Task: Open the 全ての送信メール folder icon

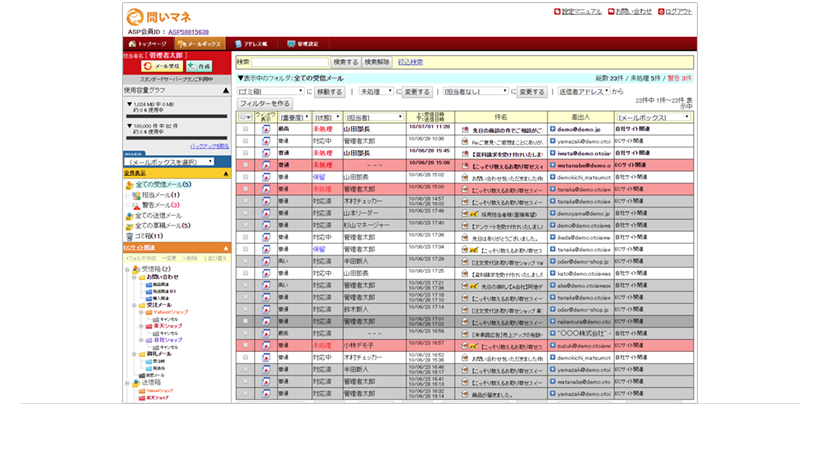Action: [129, 216]
